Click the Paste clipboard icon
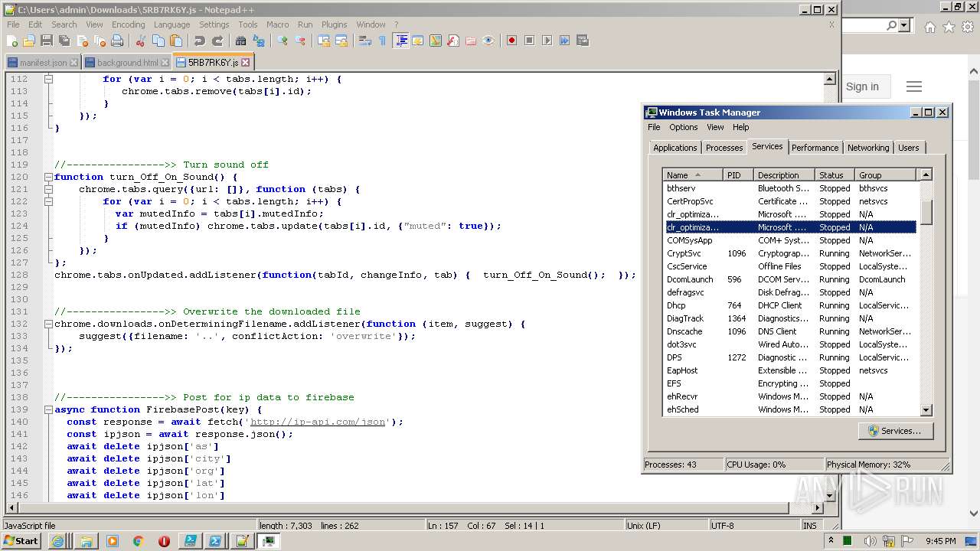 click(x=176, y=41)
